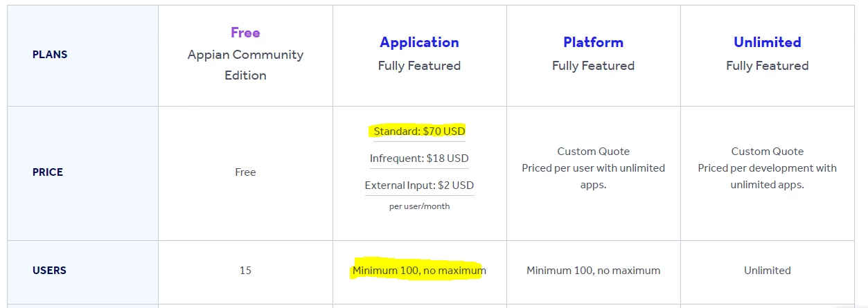The height and width of the screenshot is (308, 868).
Task: Click the per user/month note
Action: [x=419, y=206]
